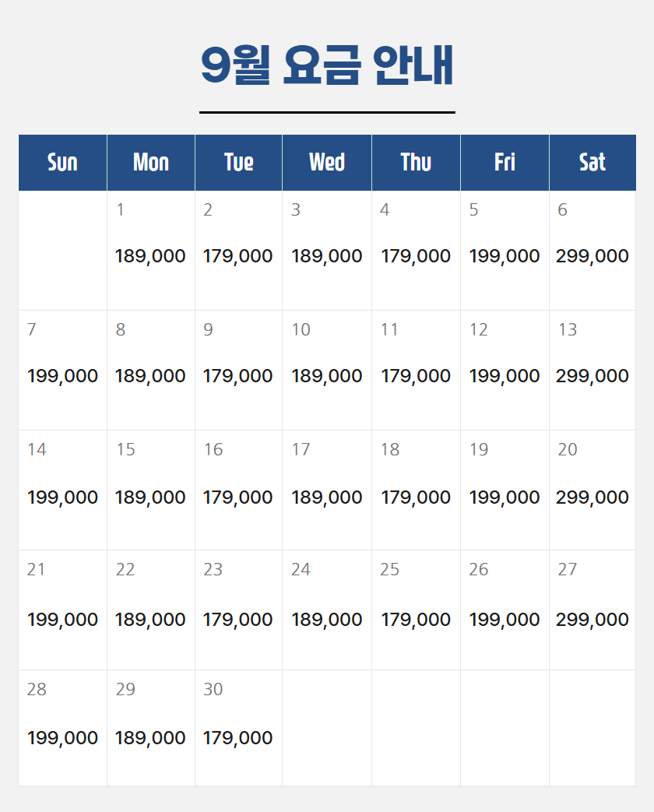Select the September 28 Sunday cell
The width and height of the screenshot is (654, 812).
pos(62,728)
